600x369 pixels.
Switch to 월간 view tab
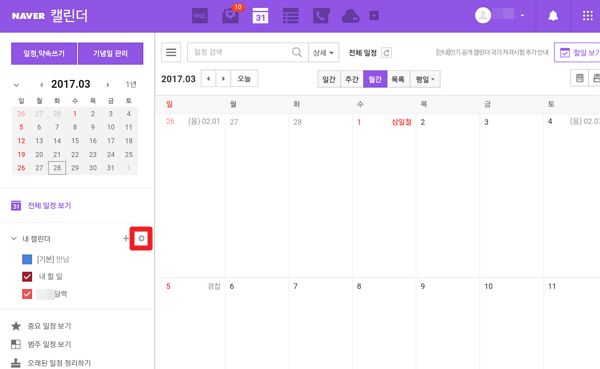(x=375, y=79)
